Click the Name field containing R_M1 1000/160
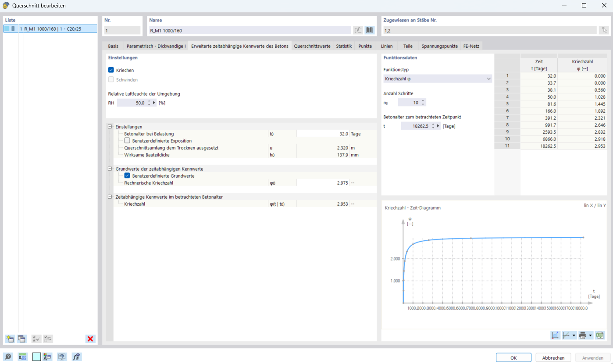This screenshot has width=613, height=364. click(x=250, y=30)
